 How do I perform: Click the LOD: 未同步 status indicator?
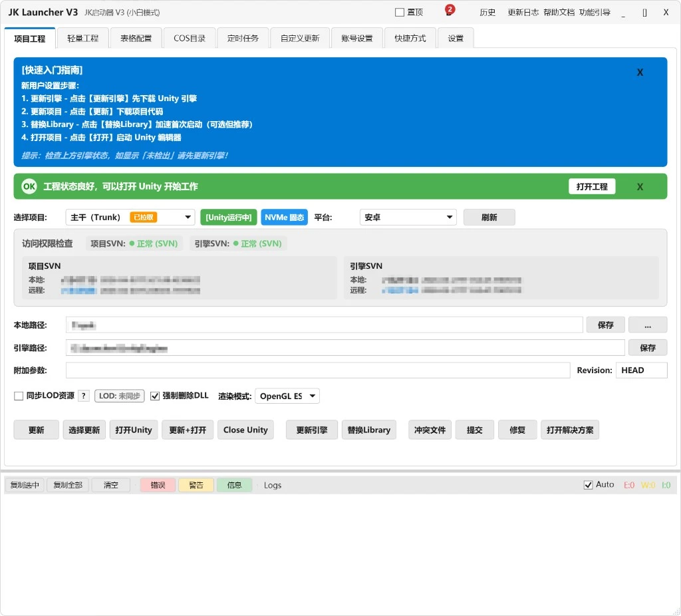tap(119, 395)
